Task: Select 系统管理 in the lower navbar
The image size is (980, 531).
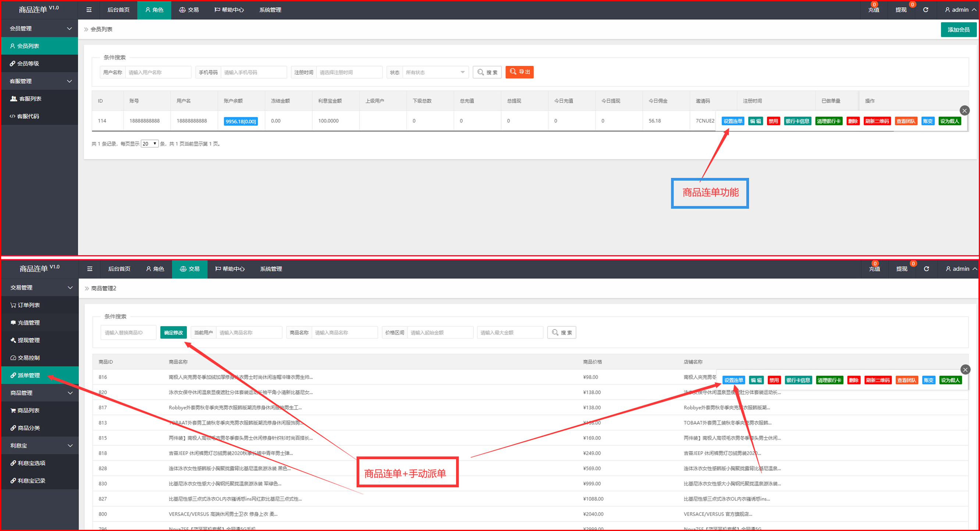Action: pyautogui.click(x=271, y=269)
